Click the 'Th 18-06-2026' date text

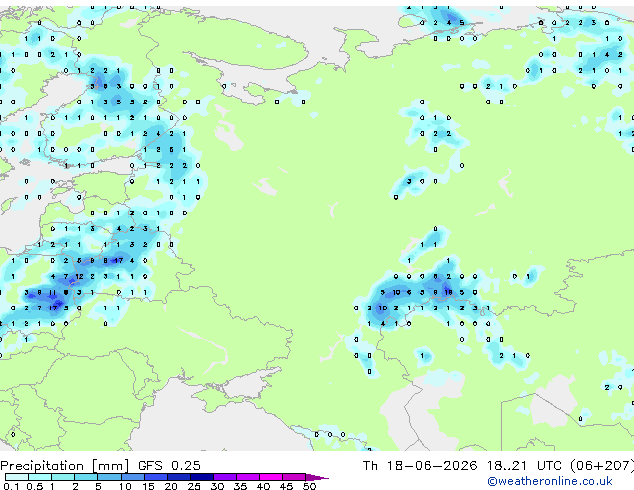420,466
